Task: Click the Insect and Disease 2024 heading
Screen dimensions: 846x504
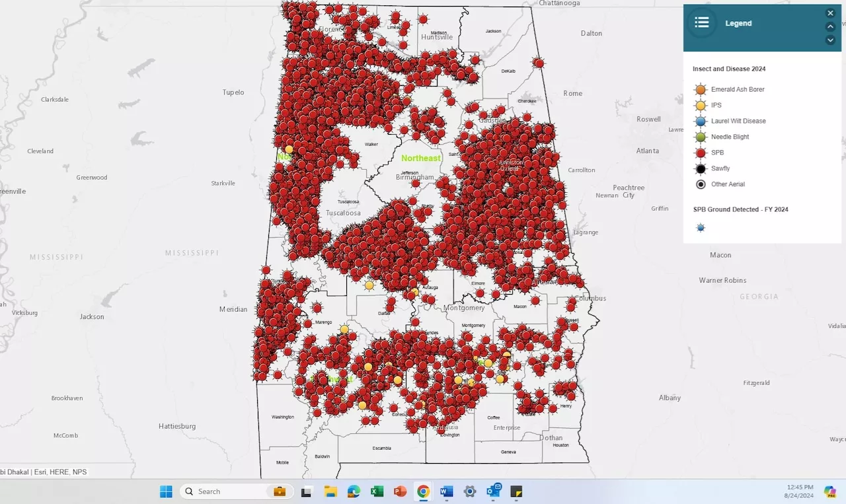Action: click(x=729, y=69)
